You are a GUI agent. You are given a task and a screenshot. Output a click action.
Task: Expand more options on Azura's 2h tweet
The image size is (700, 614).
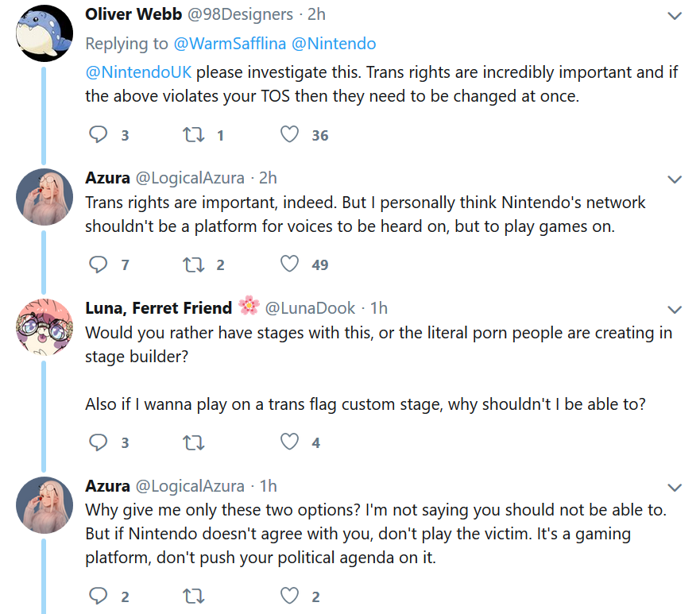pos(675,180)
